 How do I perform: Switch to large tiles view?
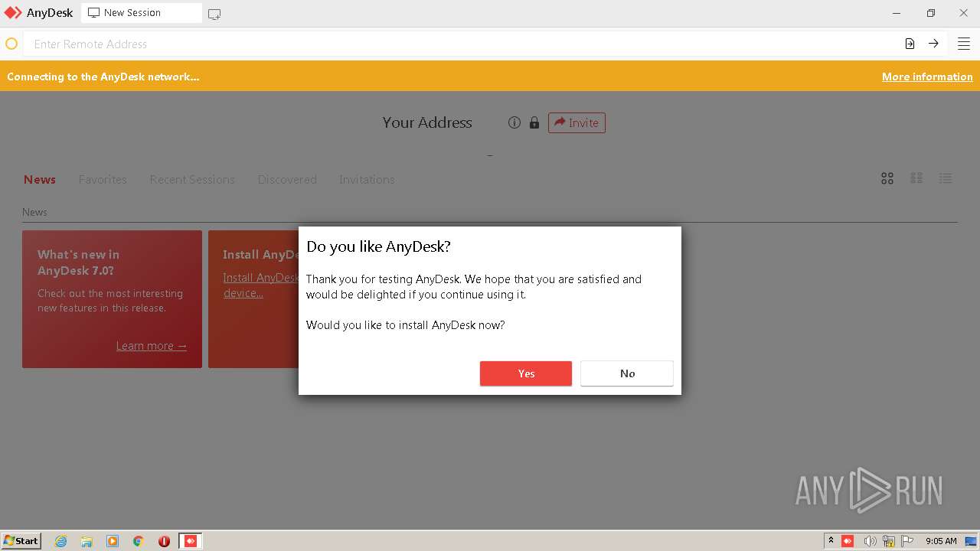coord(887,178)
